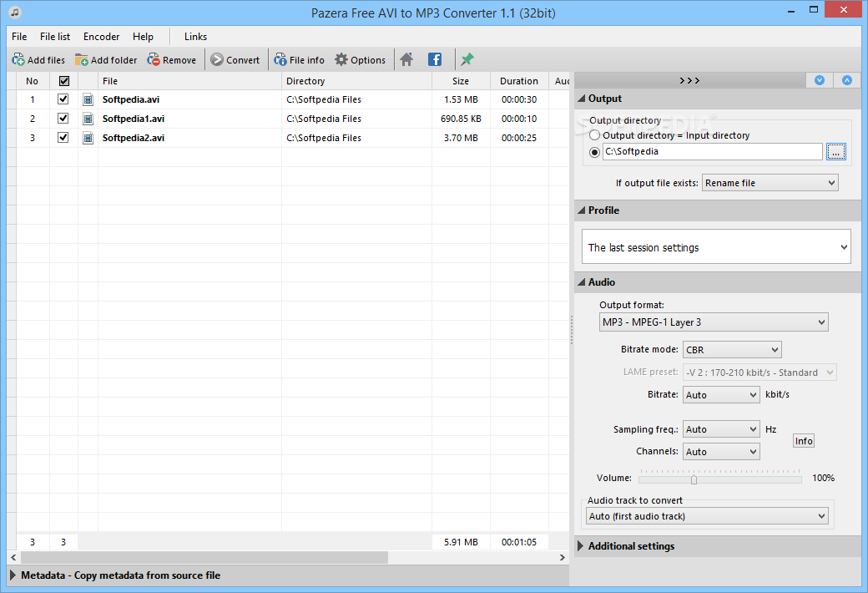
Task: Click the horizontal scrollbar of file list
Action: 203,558
